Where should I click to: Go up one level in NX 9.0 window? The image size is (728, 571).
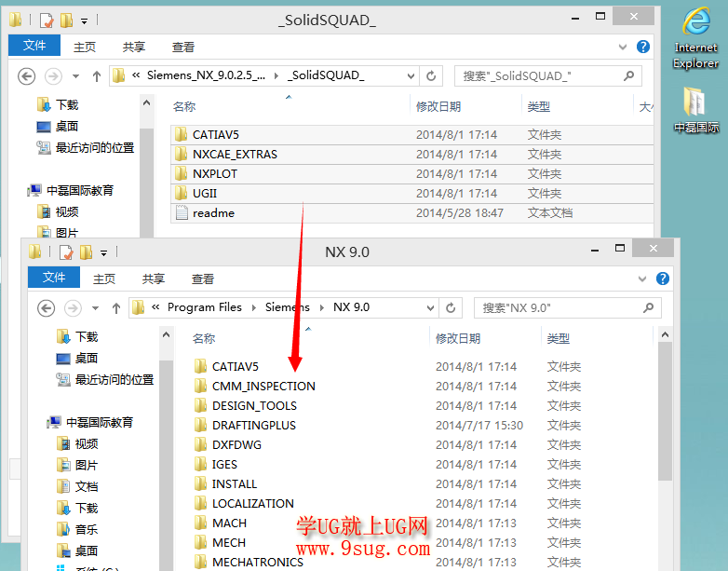point(116,307)
